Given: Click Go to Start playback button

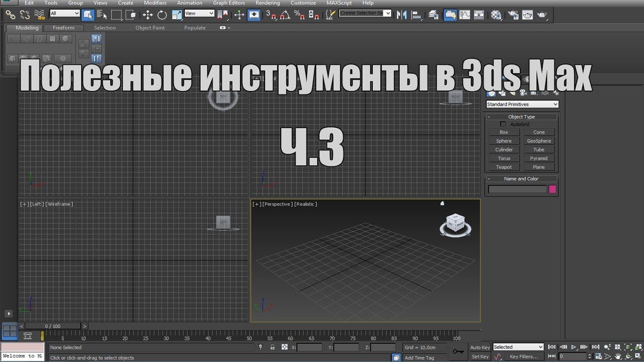Looking at the screenshot, I should click(x=552, y=347).
